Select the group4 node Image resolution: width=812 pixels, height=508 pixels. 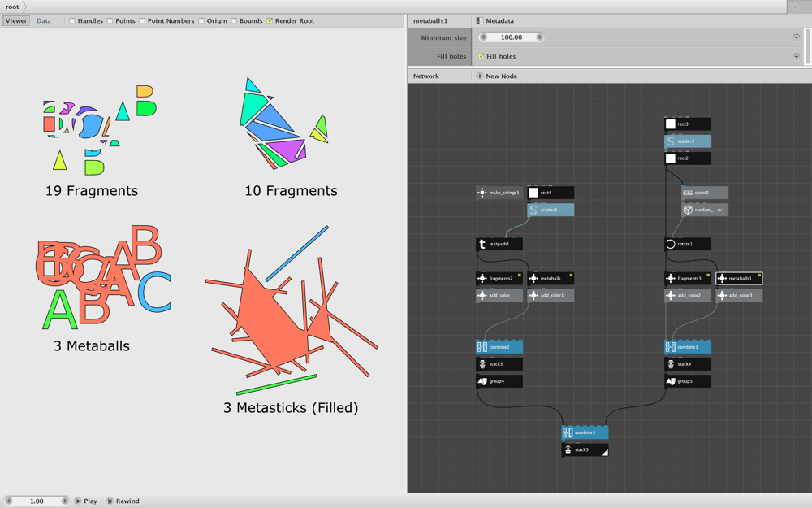pos(499,381)
